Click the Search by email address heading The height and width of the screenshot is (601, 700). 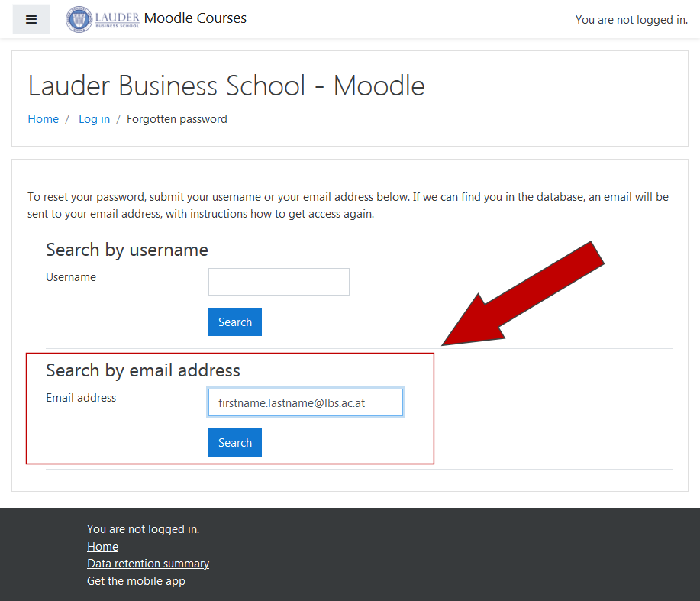click(143, 370)
